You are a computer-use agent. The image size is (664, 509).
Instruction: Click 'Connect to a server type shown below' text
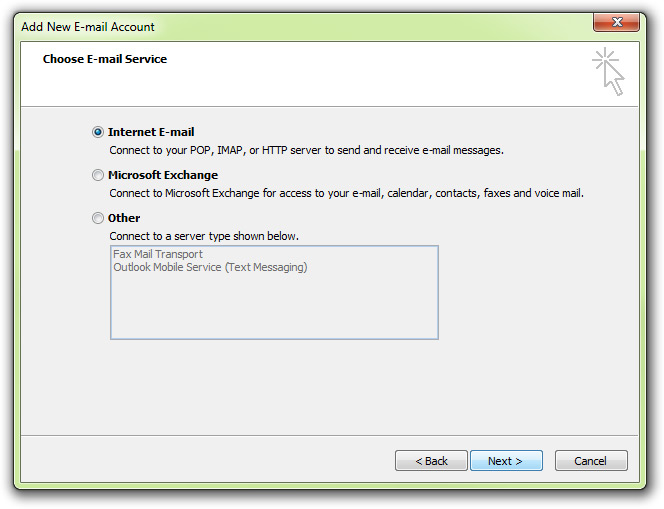pyautogui.click(x=204, y=236)
